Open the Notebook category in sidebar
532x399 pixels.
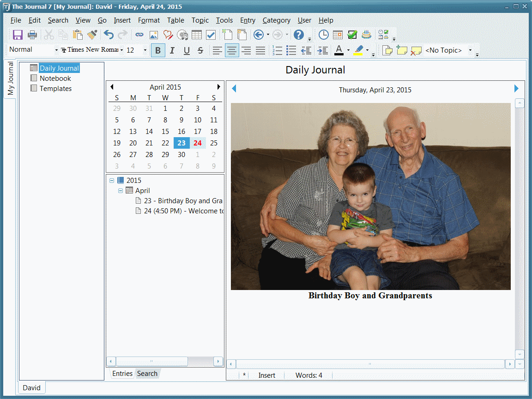(55, 79)
